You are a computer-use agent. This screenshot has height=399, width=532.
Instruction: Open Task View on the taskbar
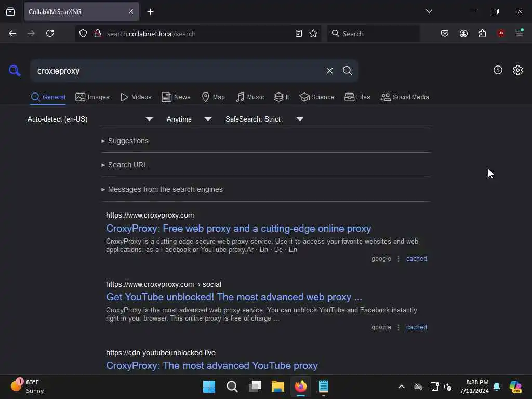pyautogui.click(x=255, y=387)
